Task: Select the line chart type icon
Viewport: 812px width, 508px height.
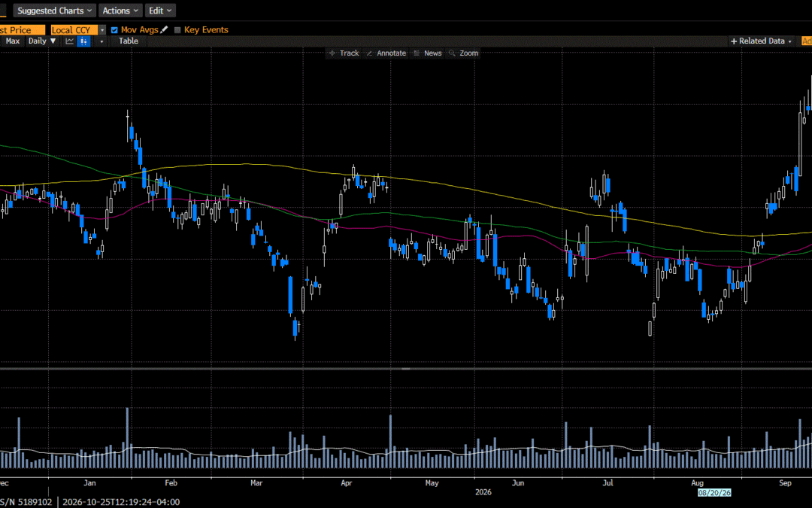Action: click(70, 41)
